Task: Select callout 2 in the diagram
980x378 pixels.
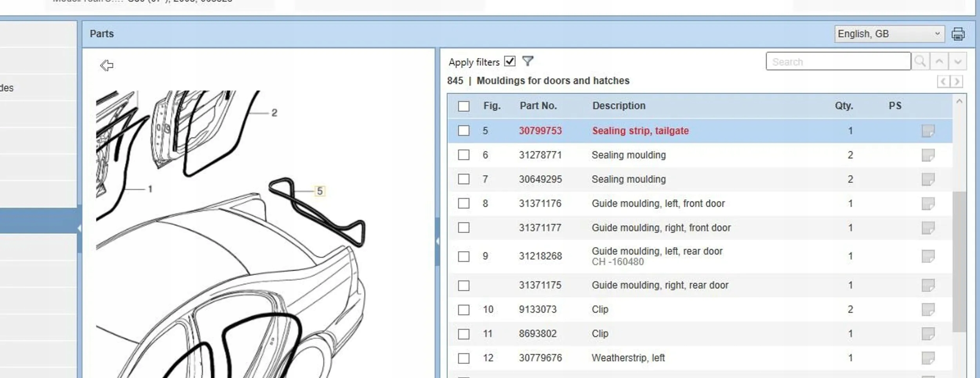Action: [x=274, y=113]
